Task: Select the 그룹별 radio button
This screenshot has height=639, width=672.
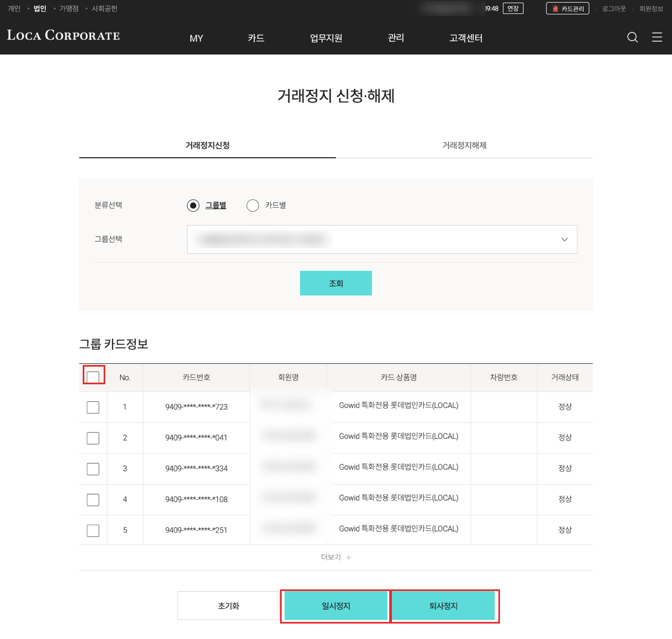Action: [x=193, y=206]
